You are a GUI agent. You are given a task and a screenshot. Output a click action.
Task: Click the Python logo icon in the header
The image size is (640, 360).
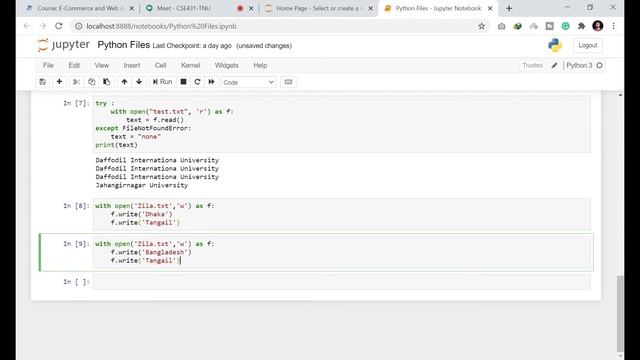555,45
